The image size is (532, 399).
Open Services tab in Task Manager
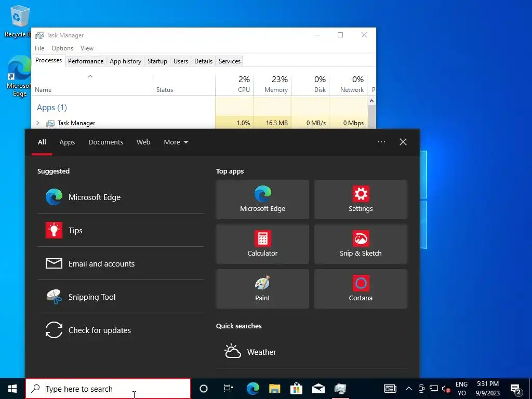click(229, 61)
